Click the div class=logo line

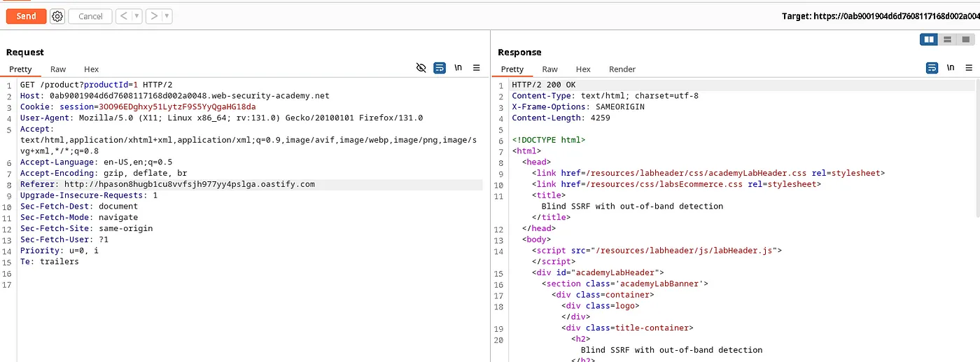tap(600, 306)
